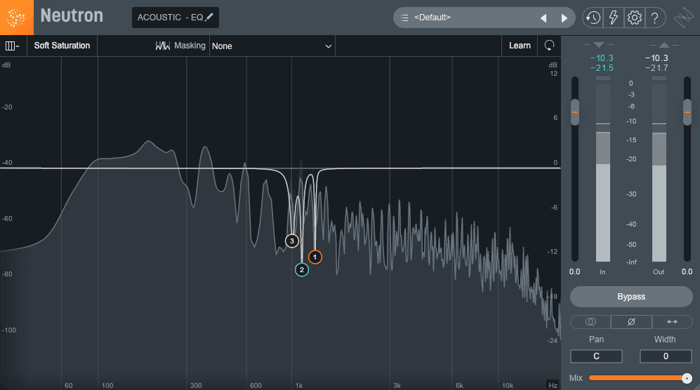Load the previous preset with the left arrow
Viewport: 700px width, 390px height.
(x=543, y=18)
